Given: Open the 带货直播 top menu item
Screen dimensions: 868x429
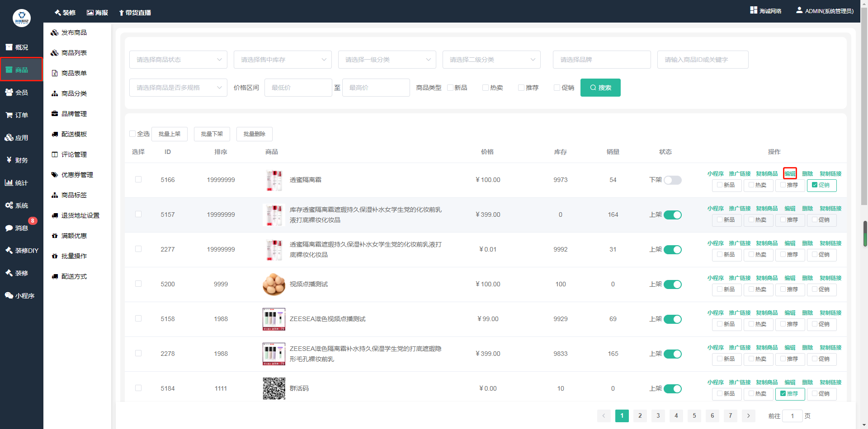Looking at the screenshot, I should (135, 13).
